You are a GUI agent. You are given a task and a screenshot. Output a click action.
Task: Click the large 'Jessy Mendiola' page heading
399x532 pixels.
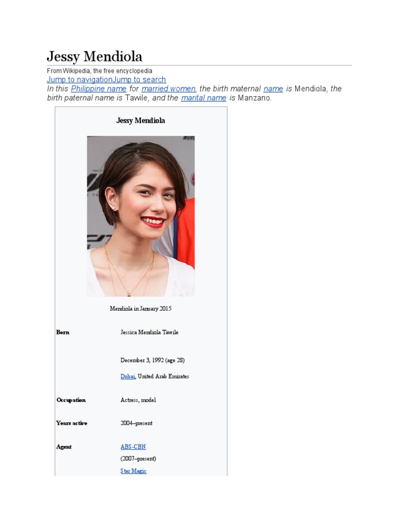[x=95, y=56]
